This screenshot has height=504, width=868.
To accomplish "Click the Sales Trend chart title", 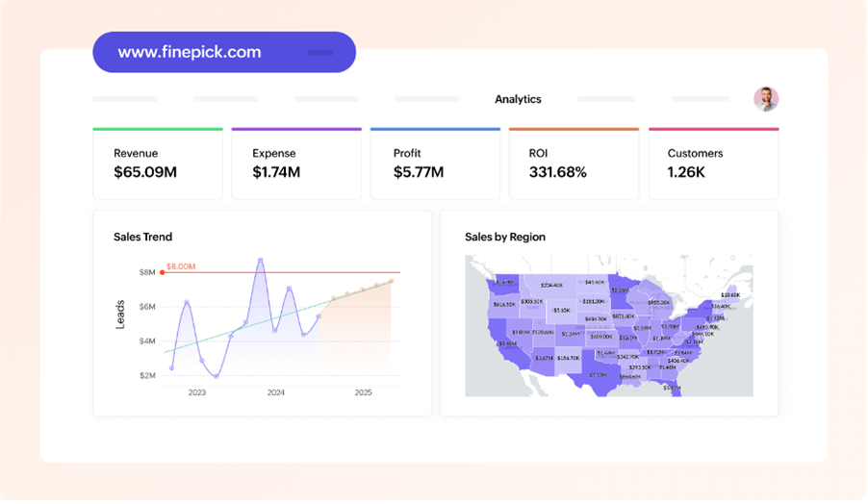I will click(x=142, y=237).
